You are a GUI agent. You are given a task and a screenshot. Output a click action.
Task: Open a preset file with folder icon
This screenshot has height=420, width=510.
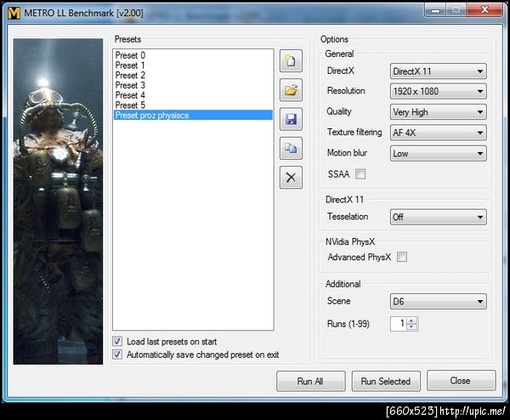pos(291,90)
